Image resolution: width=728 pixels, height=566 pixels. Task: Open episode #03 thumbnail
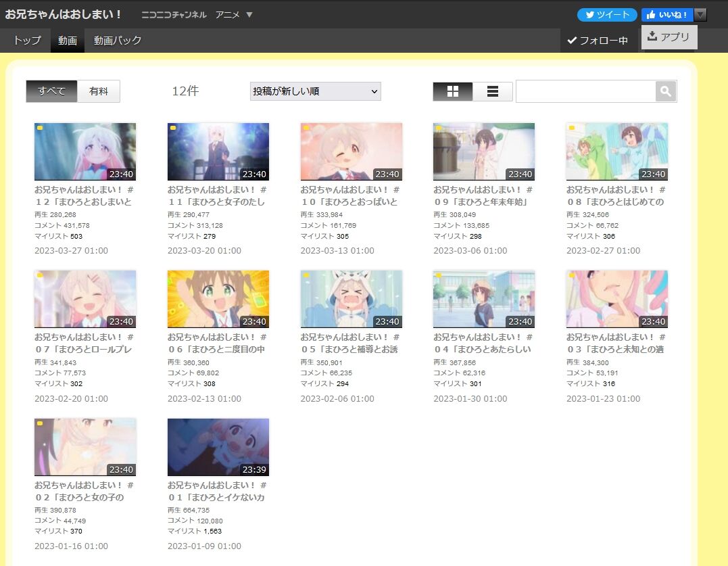pyautogui.click(x=617, y=299)
